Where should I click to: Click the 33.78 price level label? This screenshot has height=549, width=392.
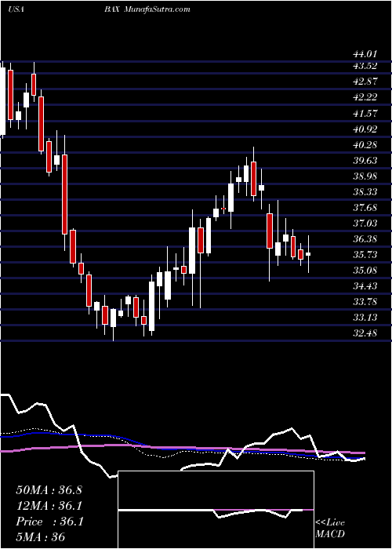click(365, 302)
